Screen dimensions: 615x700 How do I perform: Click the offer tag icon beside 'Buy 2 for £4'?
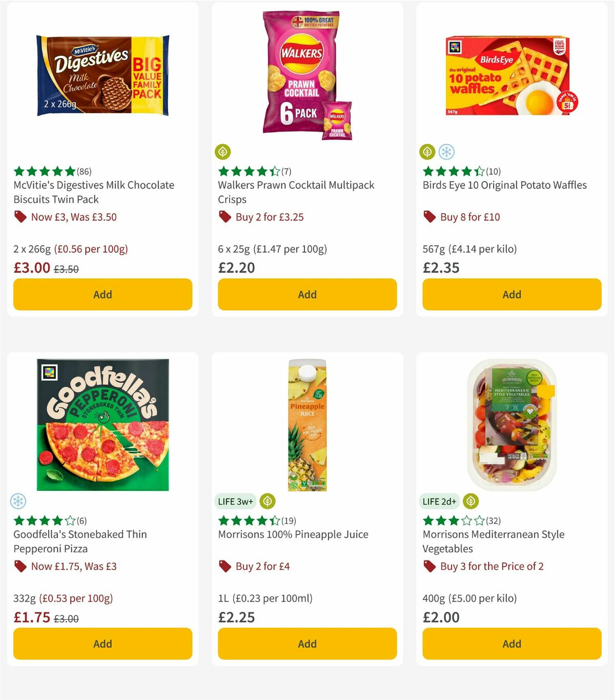[225, 566]
